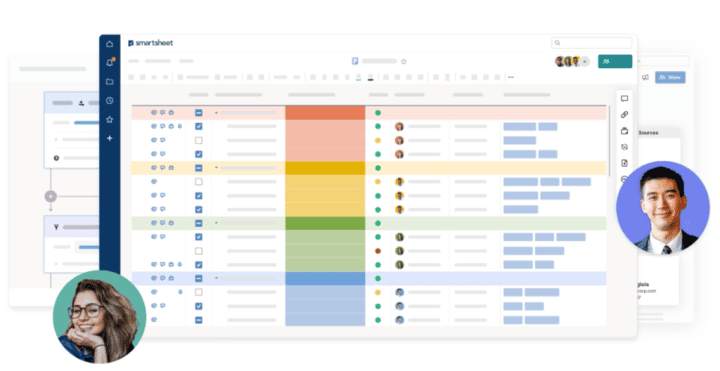The width and height of the screenshot is (720, 371).
Task: Check the empty checkbox in orange group
Action: tap(198, 140)
